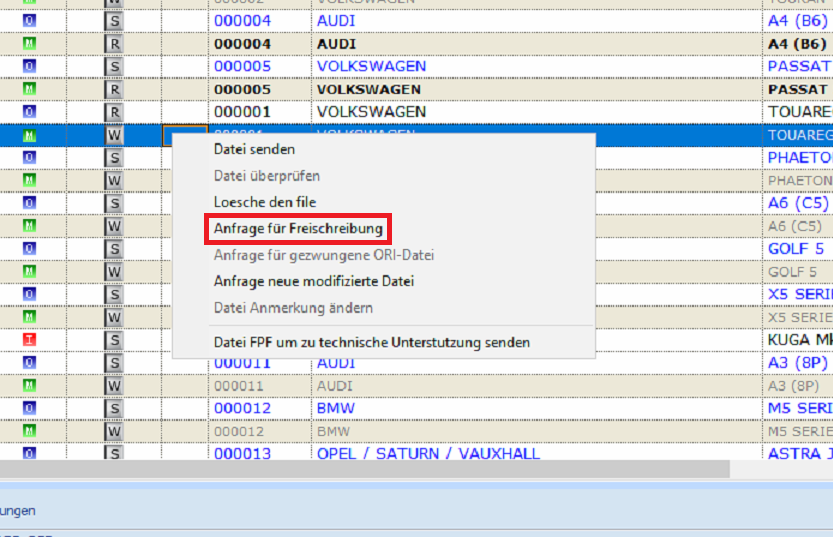This screenshot has width=833, height=537.
Task: Choose 'Loesche den file' menu entry
Action: 265,202
